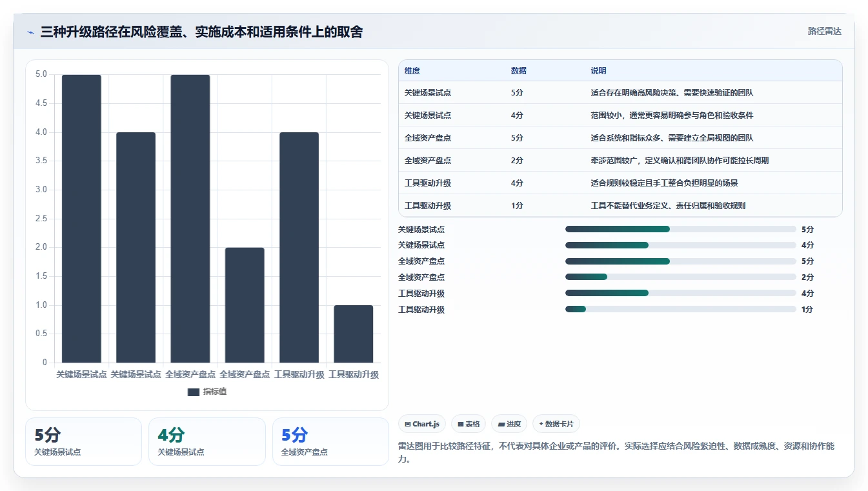Click 工具驱动升级 in the table row with 4分
868x491 pixels.
(x=428, y=183)
